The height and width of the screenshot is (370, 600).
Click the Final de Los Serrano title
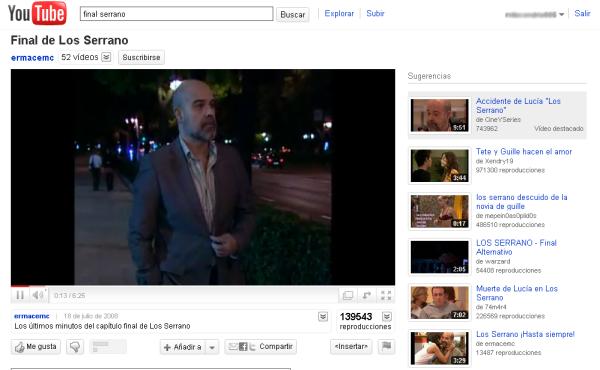click(x=69, y=40)
